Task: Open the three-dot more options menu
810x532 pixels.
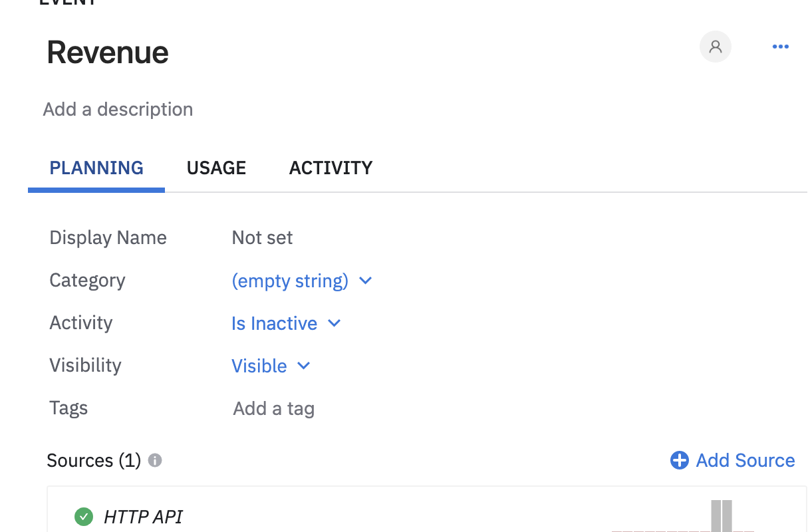Action: click(x=780, y=47)
